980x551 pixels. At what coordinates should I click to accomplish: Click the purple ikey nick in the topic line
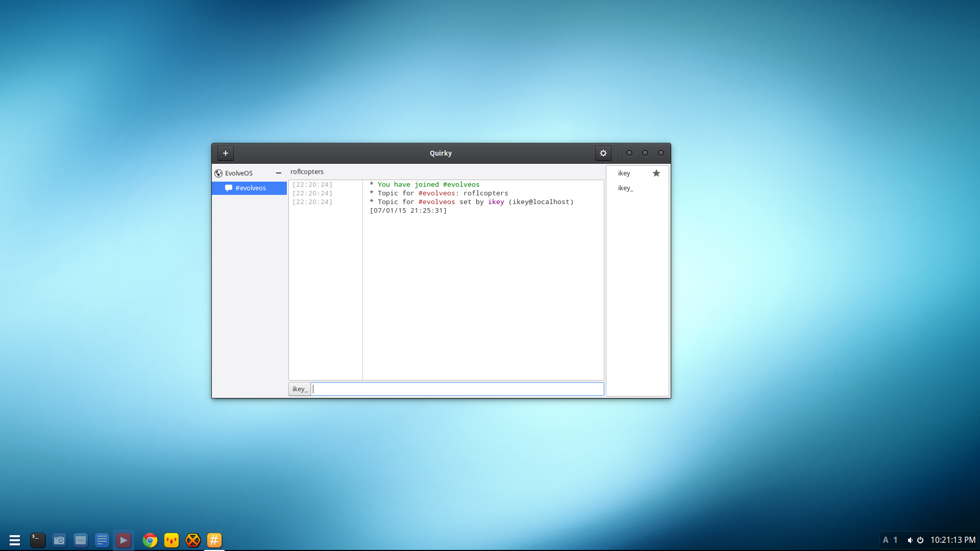(x=496, y=202)
